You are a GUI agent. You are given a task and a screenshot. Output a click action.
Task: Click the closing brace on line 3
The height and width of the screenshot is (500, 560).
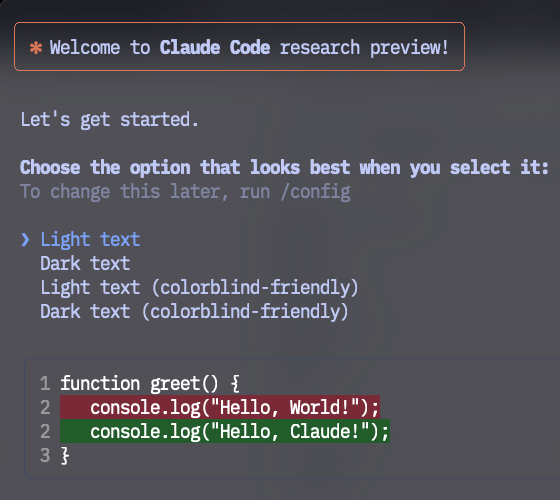pos(65,456)
